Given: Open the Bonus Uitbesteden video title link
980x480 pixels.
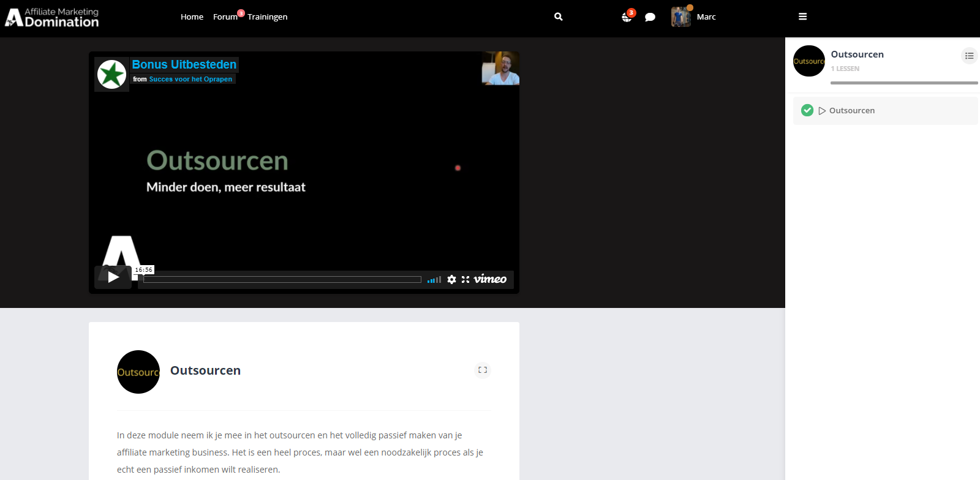Looking at the screenshot, I should pos(184,64).
